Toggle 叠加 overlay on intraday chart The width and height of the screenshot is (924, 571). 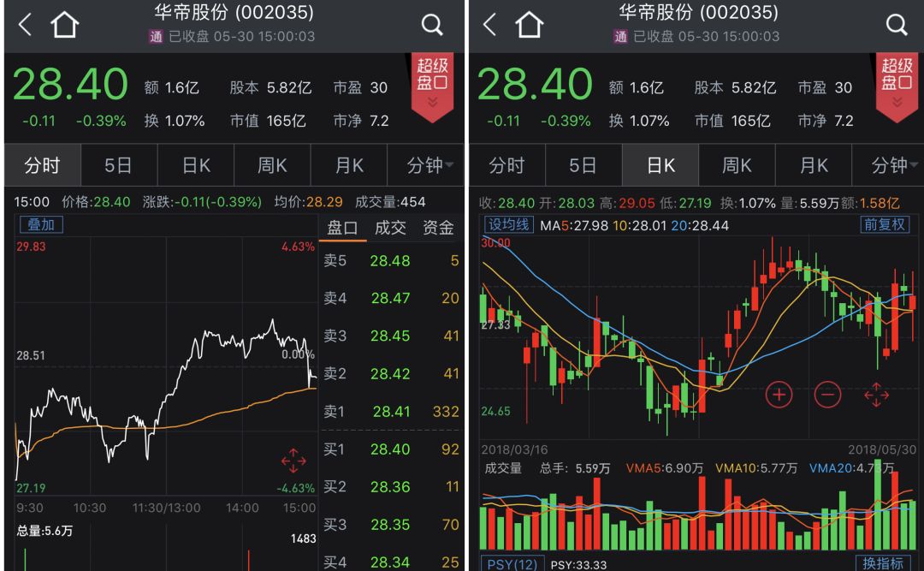pyautogui.click(x=41, y=225)
